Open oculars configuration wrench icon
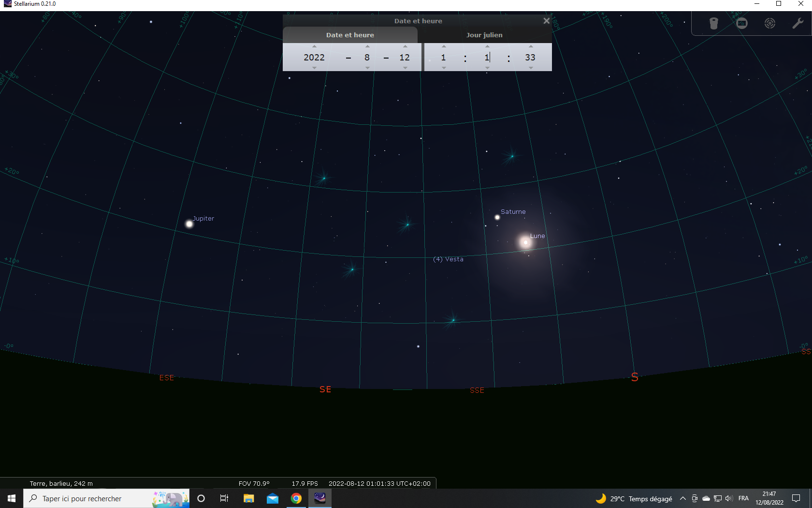Image resolution: width=812 pixels, height=508 pixels. click(798, 23)
